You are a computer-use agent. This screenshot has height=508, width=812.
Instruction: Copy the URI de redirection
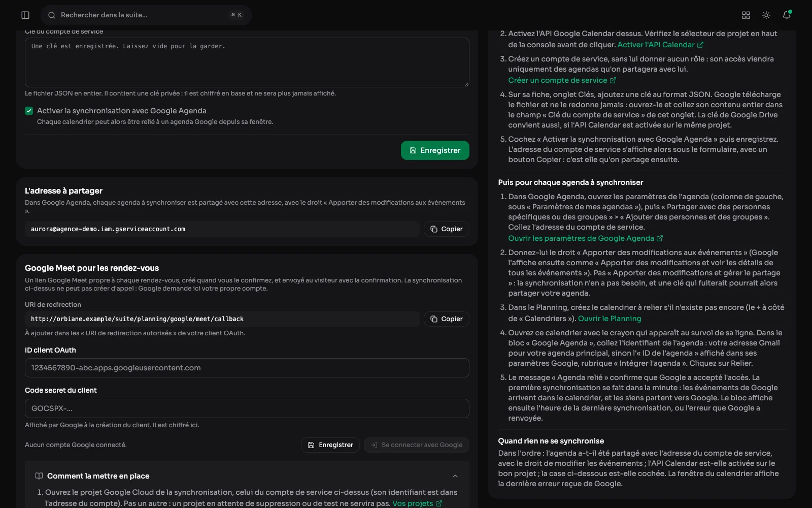447,319
